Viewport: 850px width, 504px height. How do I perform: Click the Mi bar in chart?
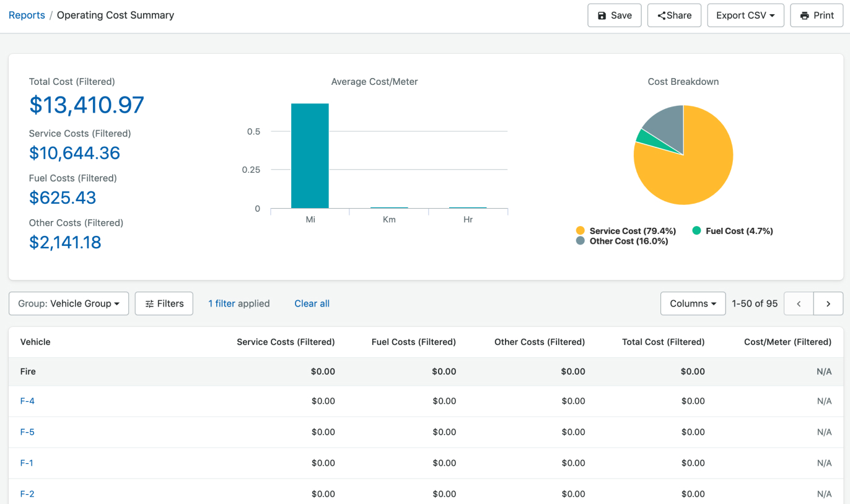[x=310, y=156]
